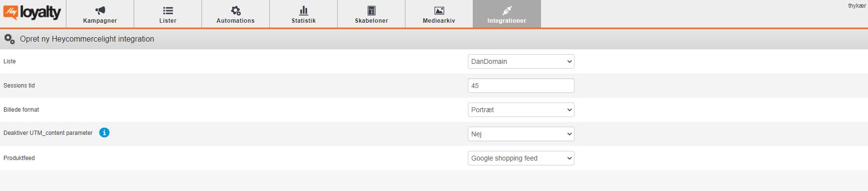Go to the Skabeloner tab label
Screen dimensions: 868x191
pos(372,21)
